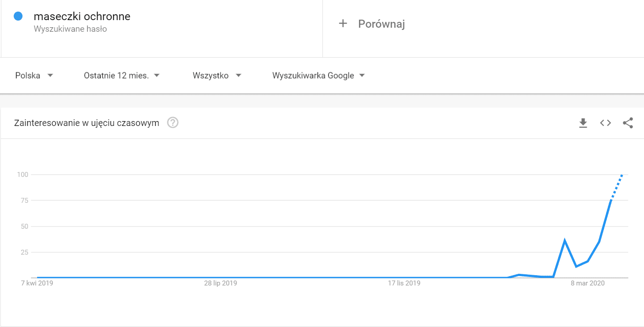Click the 50 axis label
The width and height of the screenshot is (644, 327).
[24, 226]
